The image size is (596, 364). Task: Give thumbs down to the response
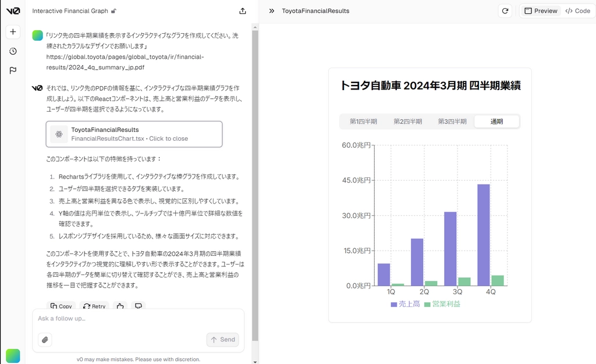(139, 306)
